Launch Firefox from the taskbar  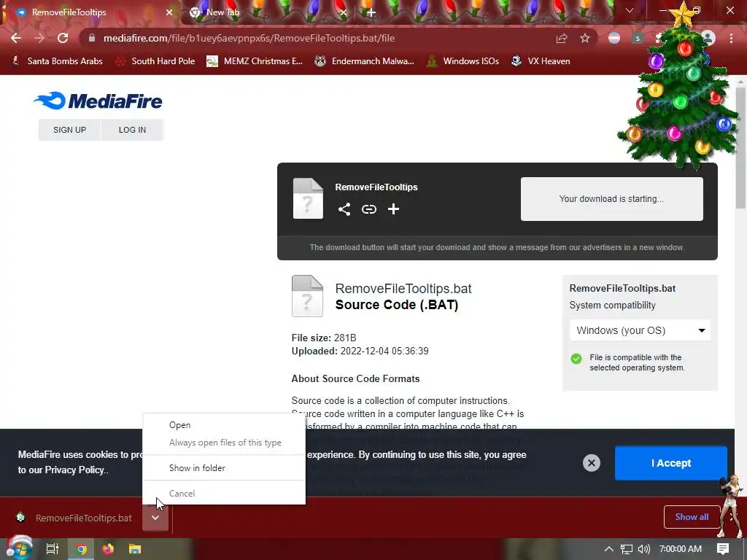tap(108, 549)
